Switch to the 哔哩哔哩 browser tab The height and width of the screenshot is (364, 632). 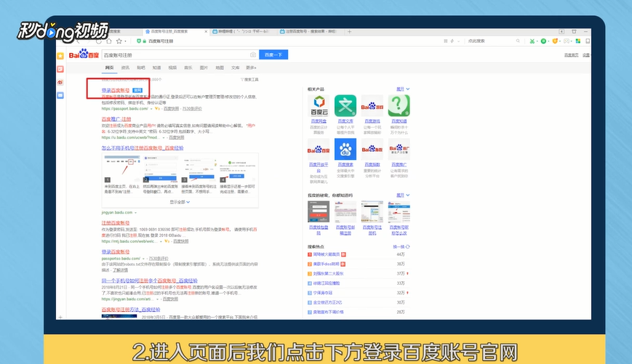tap(243, 31)
